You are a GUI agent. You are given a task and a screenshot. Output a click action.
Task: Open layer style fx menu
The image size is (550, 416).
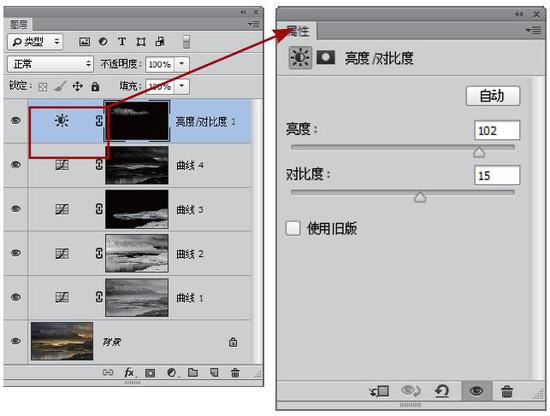(x=130, y=372)
